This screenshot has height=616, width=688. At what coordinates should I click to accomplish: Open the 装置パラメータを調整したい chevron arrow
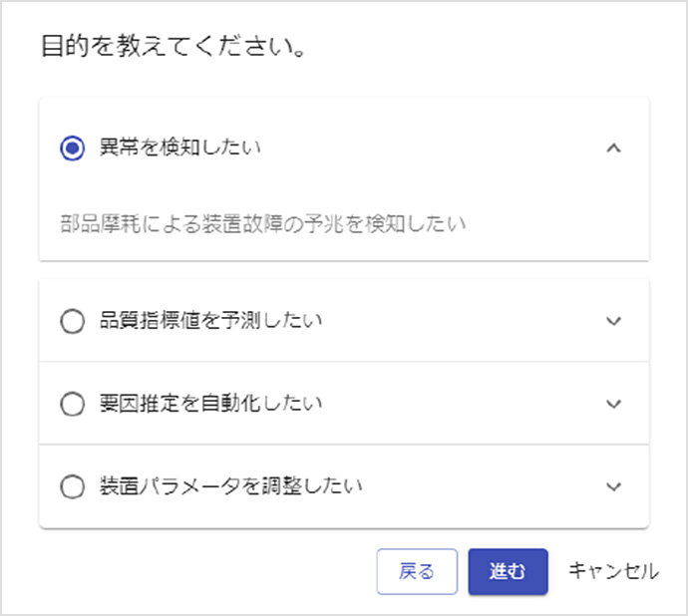pyautogui.click(x=614, y=487)
